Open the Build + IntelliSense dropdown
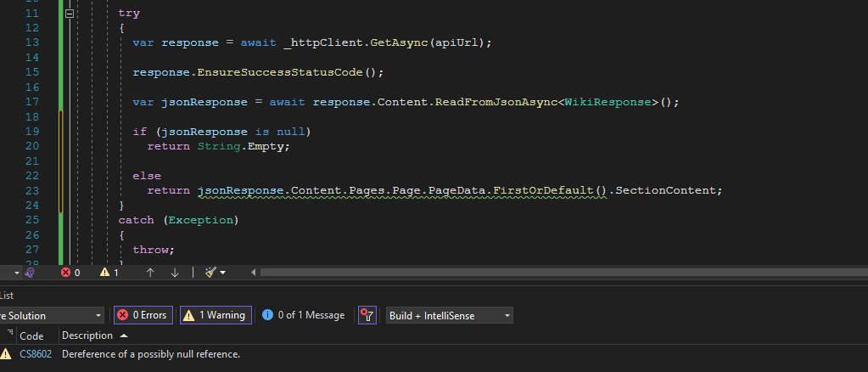This screenshot has height=372, width=868. [450, 315]
